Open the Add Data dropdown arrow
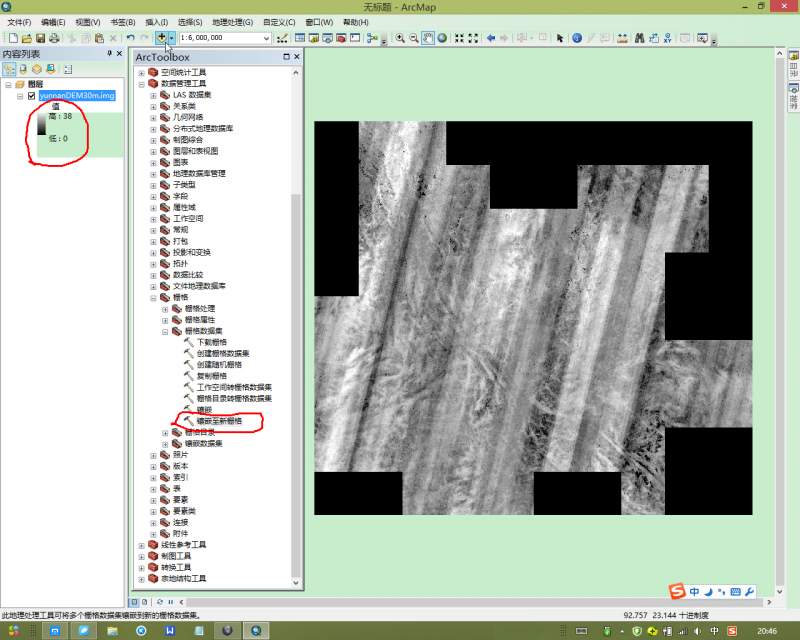800x640 pixels. [172, 37]
